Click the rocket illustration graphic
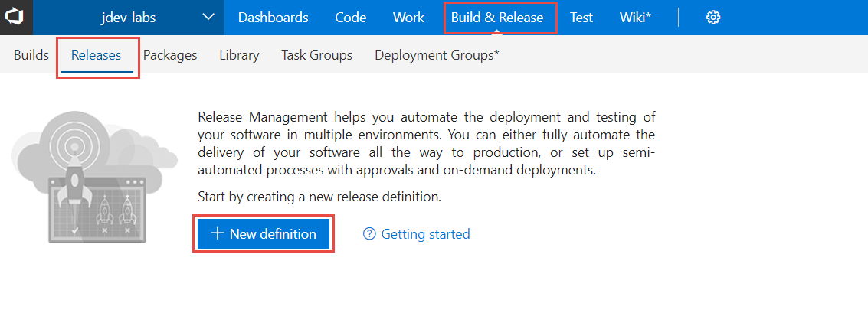The width and height of the screenshot is (868, 313). [x=93, y=177]
